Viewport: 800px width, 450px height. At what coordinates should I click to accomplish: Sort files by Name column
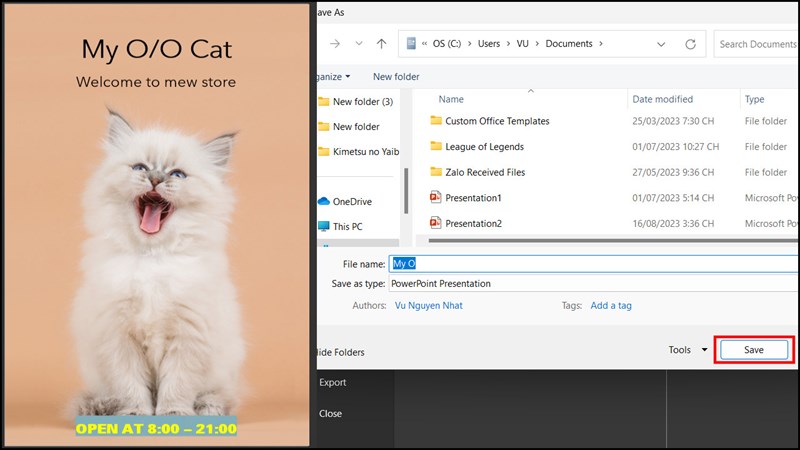tap(451, 99)
